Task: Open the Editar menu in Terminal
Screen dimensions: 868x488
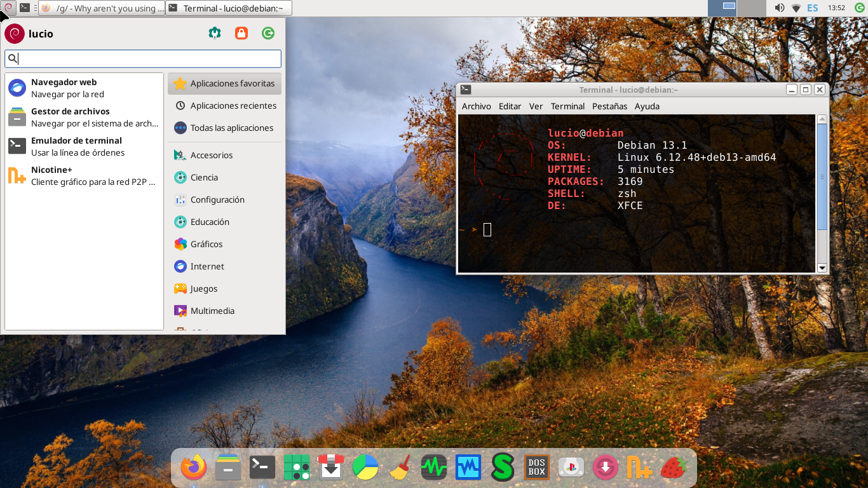Action: click(510, 106)
